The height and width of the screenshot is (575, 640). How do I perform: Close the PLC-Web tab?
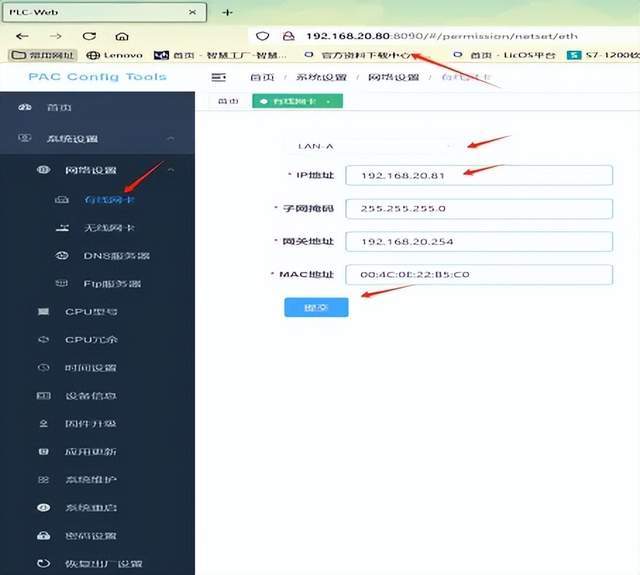pos(192,12)
